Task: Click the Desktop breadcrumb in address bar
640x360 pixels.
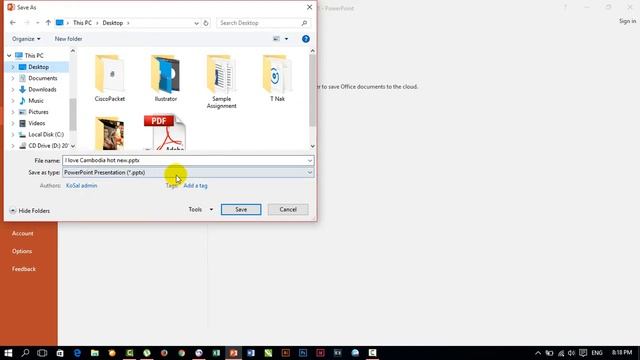Action: tap(113, 23)
